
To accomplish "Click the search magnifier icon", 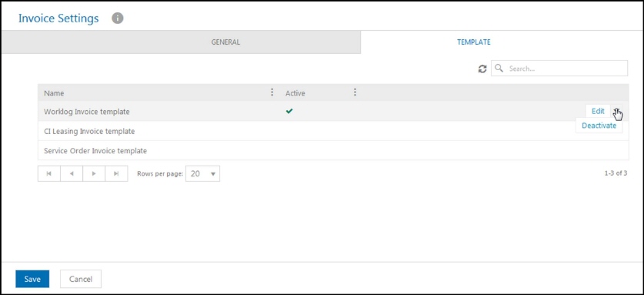I will pyautogui.click(x=499, y=69).
